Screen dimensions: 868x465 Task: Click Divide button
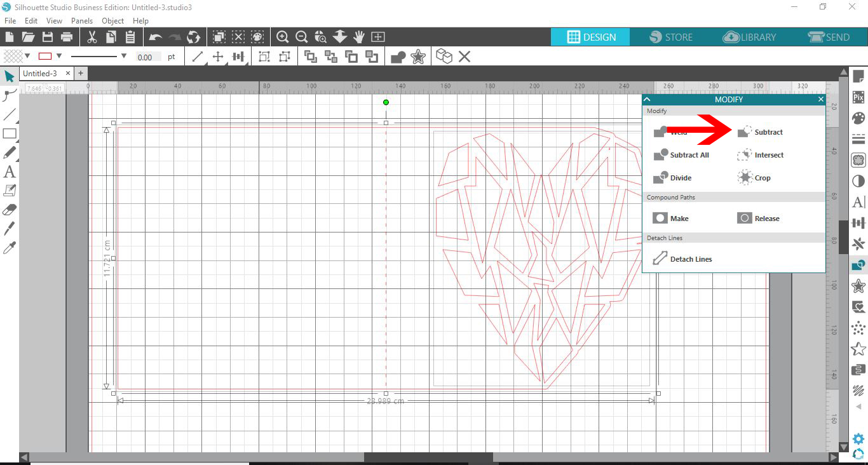point(672,178)
